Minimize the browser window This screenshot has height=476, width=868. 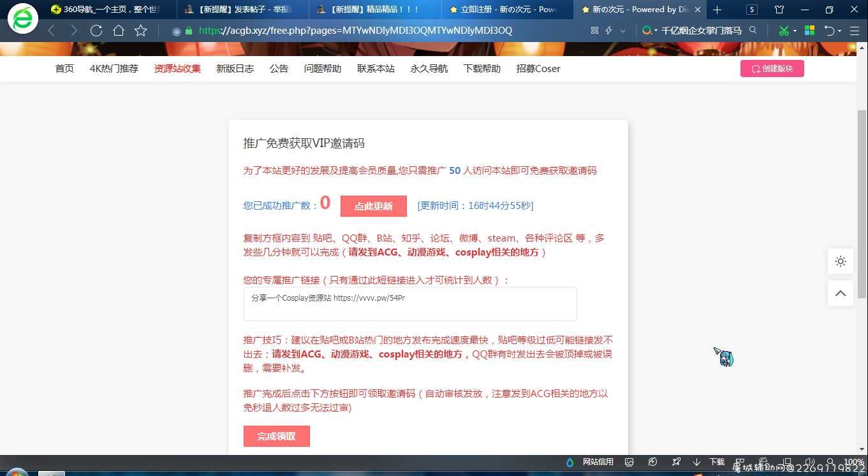click(805, 10)
